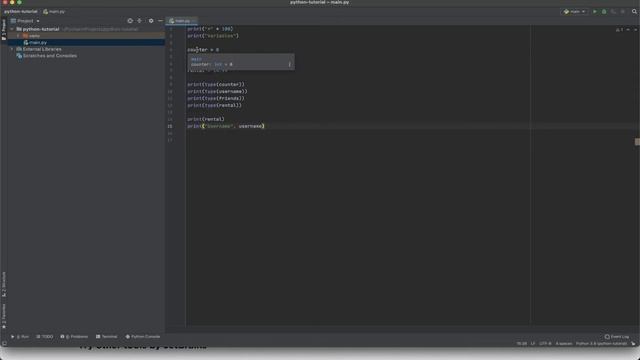Click cursor line:column position in status bar

pyautogui.click(x=522, y=344)
